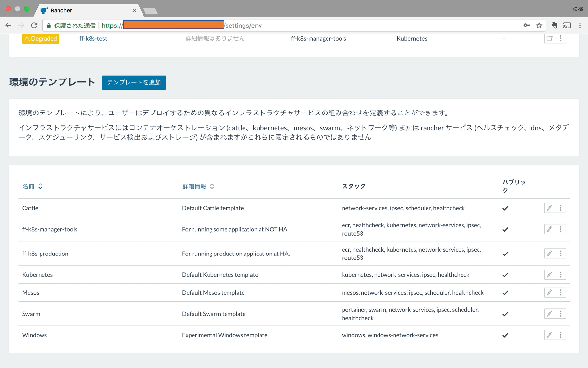
Task: Sort templates by 詳細情報 column
Action: [198, 186]
